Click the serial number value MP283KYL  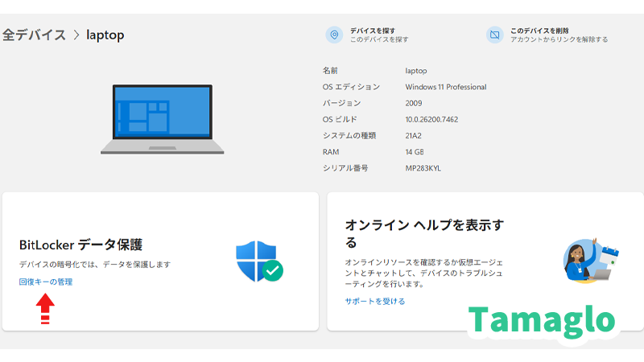[423, 168]
